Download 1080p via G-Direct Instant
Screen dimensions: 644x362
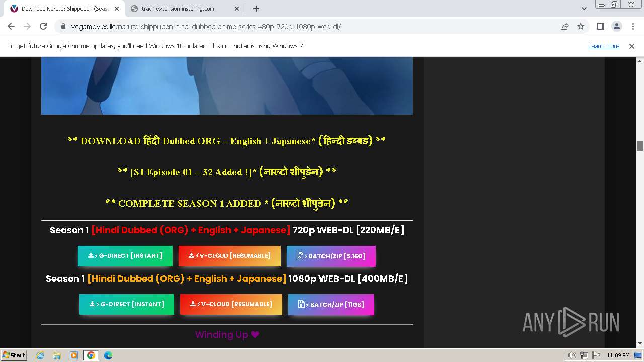click(127, 304)
